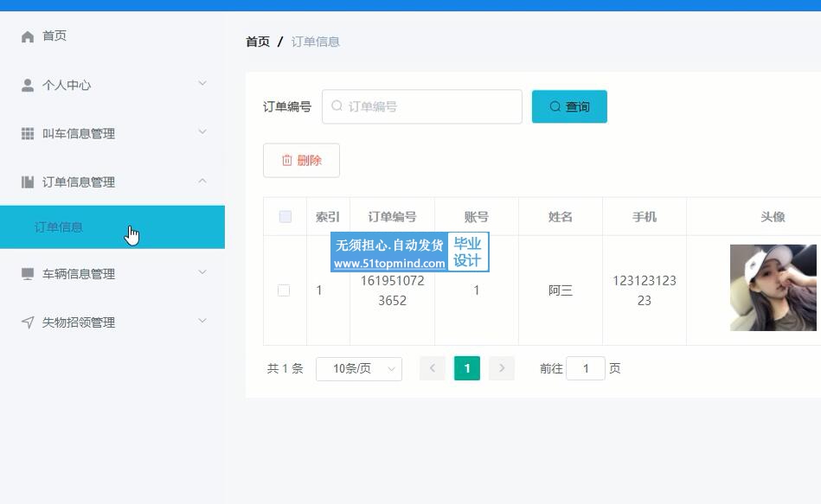Viewport: 821px width, 504px height.
Task: Click the magnifier icon in the 订单编号 search box
Action: [337, 106]
